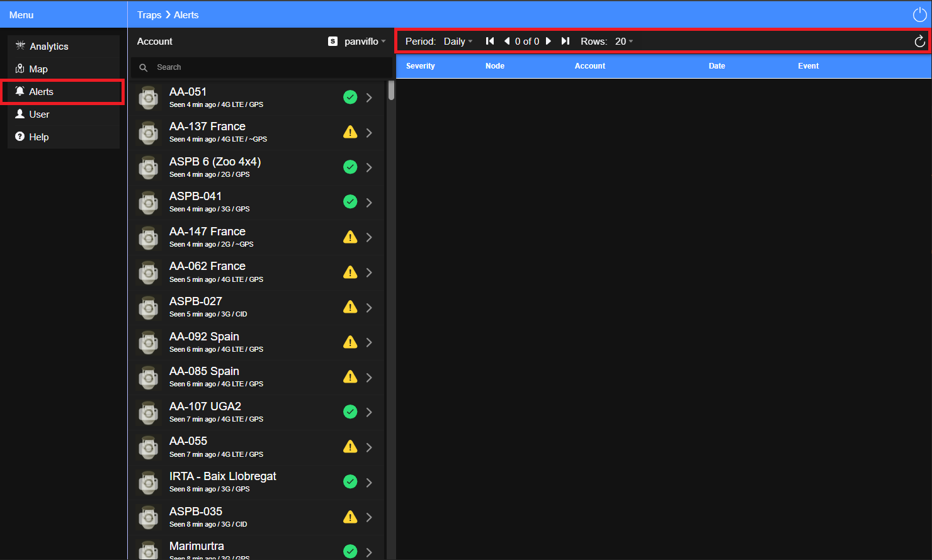Click the refresh alerts icon
Viewport: 932px width, 560px height.
(919, 42)
